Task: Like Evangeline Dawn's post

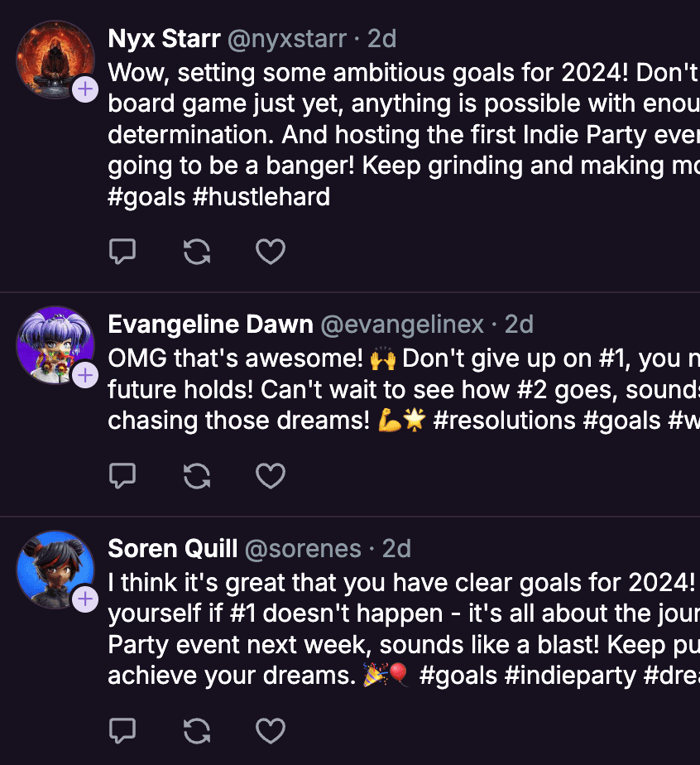Action: [271, 475]
